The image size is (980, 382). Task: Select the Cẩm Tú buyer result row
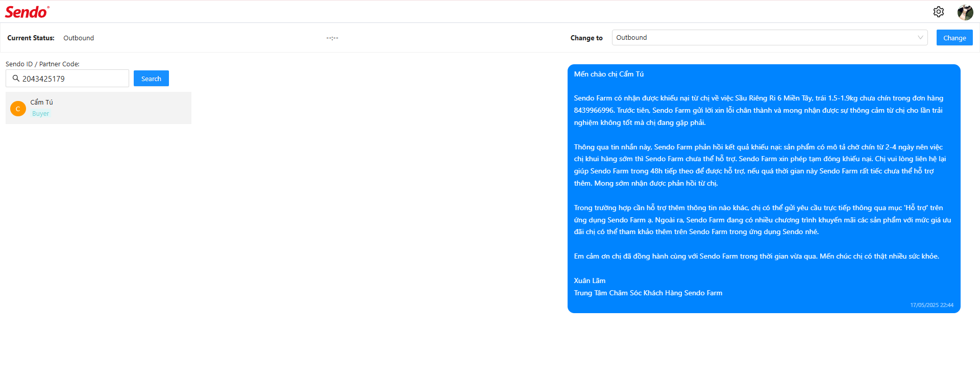[99, 108]
